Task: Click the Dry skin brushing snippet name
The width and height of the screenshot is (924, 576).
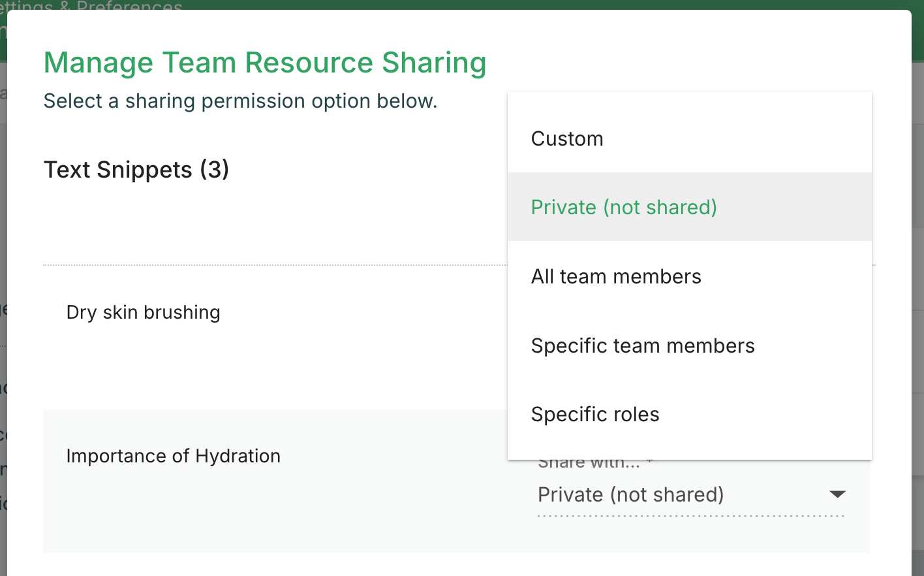Action: click(x=144, y=312)
